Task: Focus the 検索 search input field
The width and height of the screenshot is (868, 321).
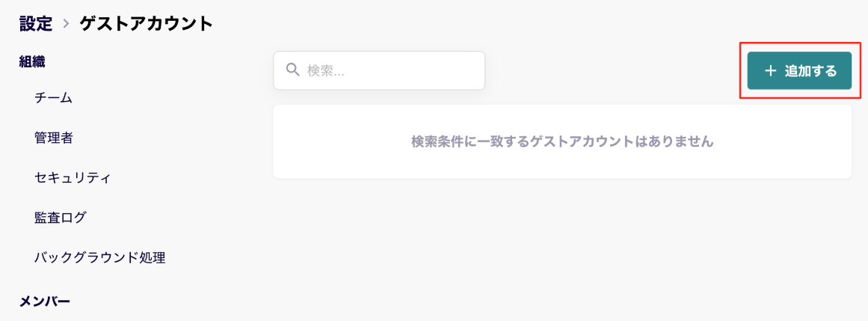Action: coord(379,70)
